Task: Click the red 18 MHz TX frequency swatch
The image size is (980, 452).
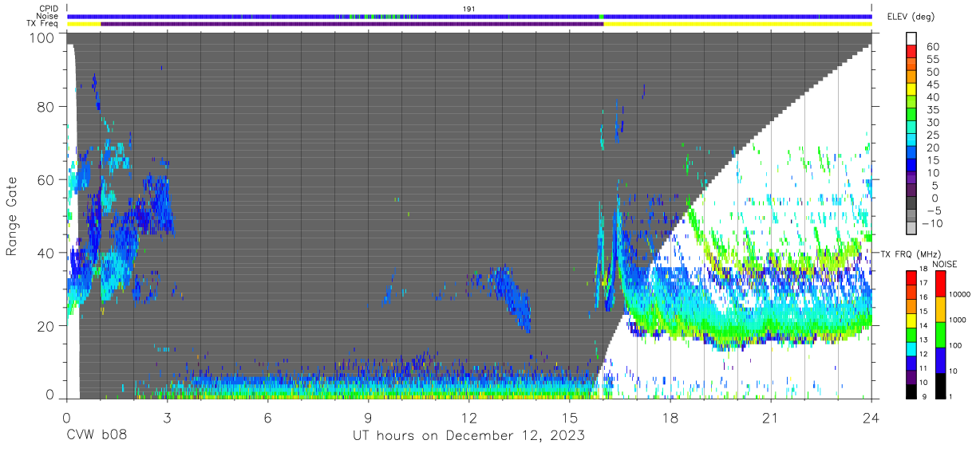Action: [911, 277]
